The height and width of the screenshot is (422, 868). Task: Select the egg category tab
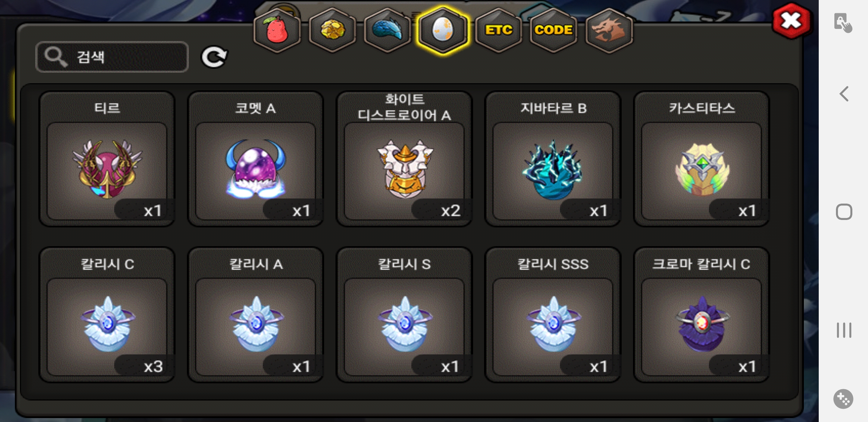(443, 30)
